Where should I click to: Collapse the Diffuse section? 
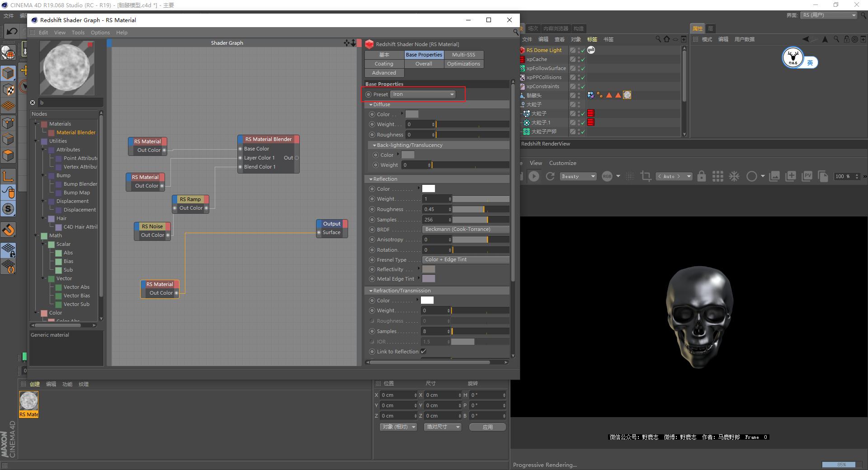371,104
